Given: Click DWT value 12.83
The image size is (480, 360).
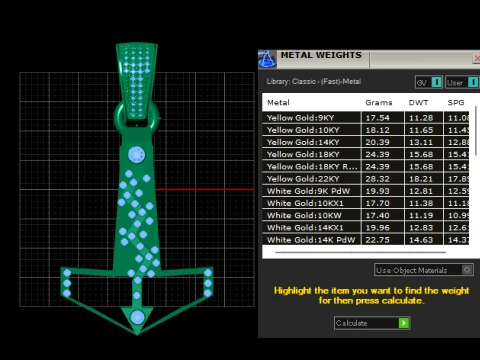Looking at the screenshot, I should point(421,228).
